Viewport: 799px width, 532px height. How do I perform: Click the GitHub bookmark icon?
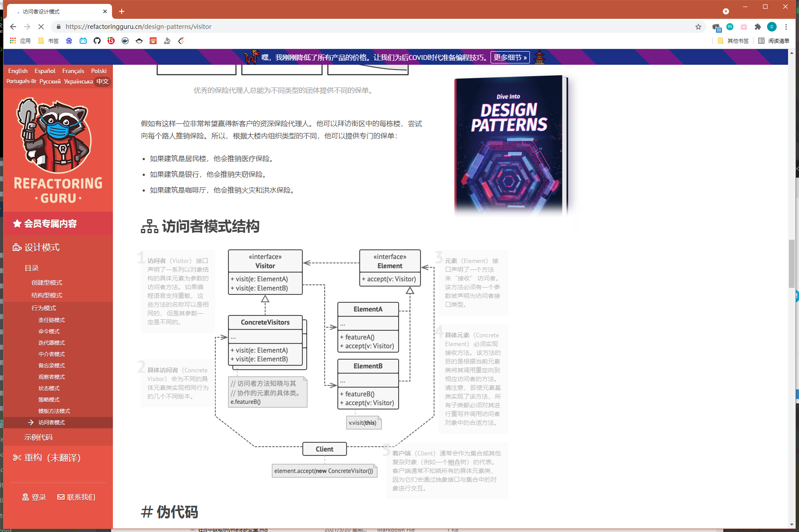point(97,41)
